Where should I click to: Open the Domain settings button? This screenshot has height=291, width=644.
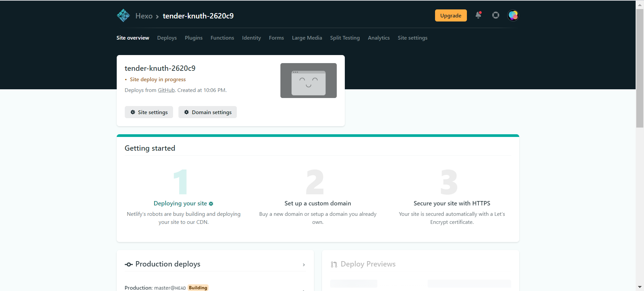pyautogui.click(x=208, y=112)
